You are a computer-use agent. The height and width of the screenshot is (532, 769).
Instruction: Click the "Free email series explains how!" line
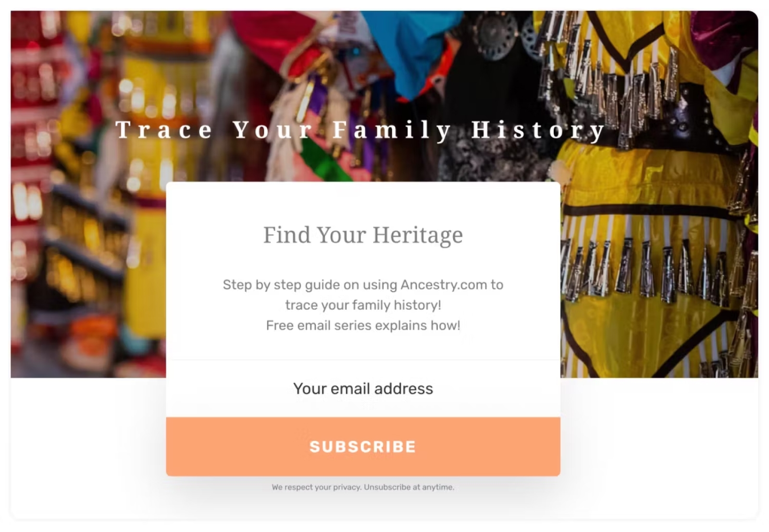[x=363, y=325]
